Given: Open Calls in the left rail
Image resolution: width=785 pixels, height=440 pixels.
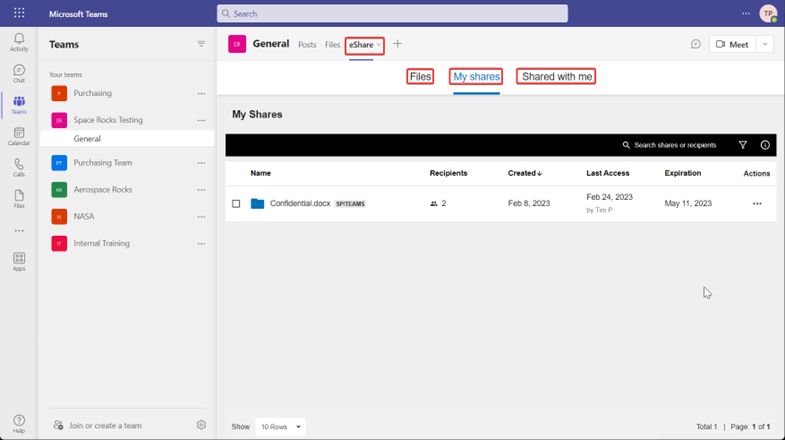Looking at the screenshot, I should point(19,168).
